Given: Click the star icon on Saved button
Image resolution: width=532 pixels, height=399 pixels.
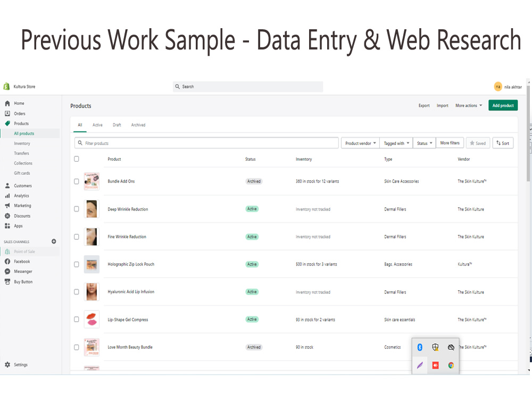Looking at the screenshot, I should 472,143.
